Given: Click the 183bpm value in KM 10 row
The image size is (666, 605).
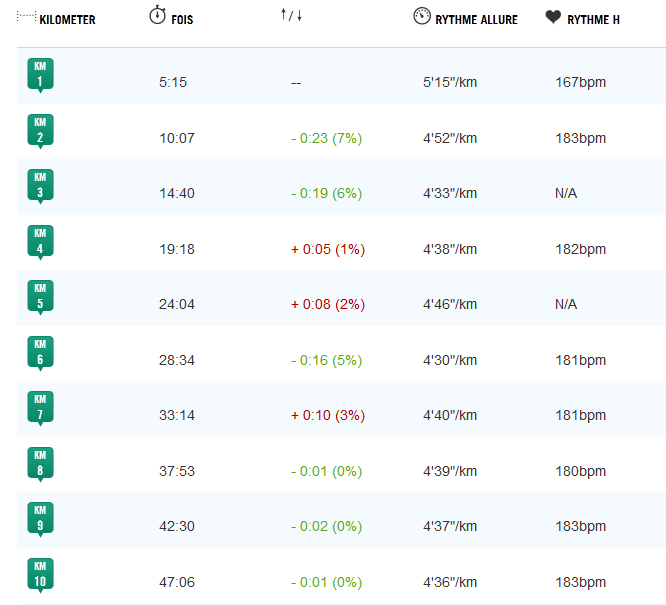Looking at the screenshot, I should point(580,582).
